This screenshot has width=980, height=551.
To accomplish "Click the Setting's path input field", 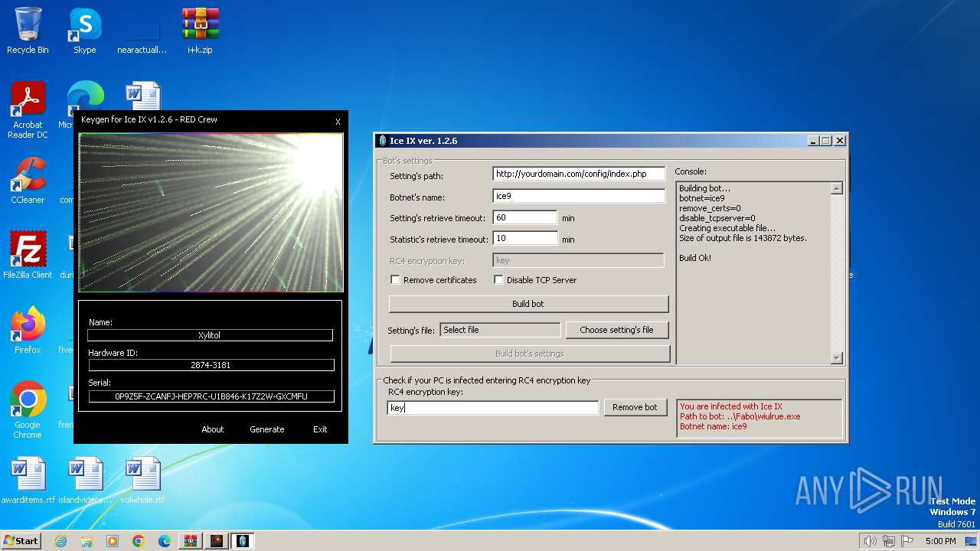I will [579, 174].
